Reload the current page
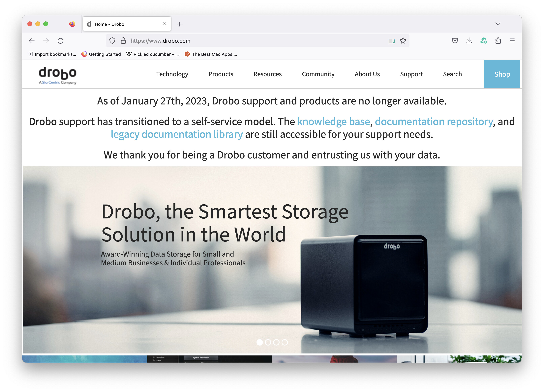Viewport: 544px width, 392px height. tap(60, 41)
